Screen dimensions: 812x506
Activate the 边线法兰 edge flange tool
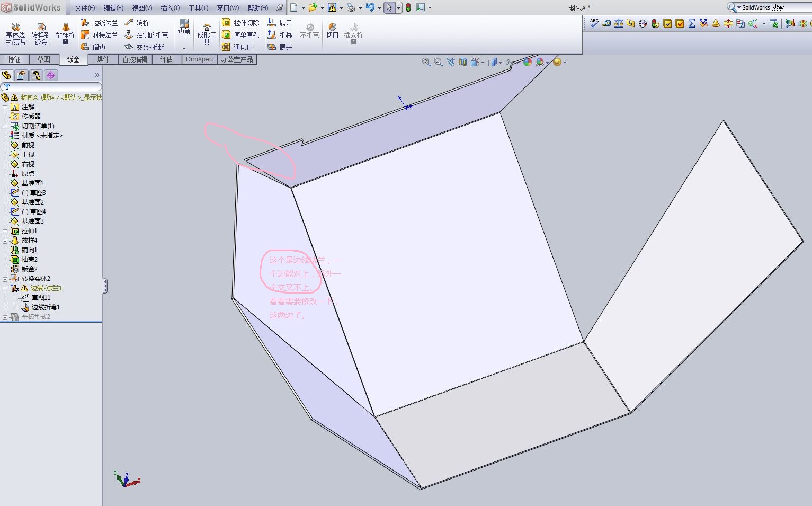[99, 23]
